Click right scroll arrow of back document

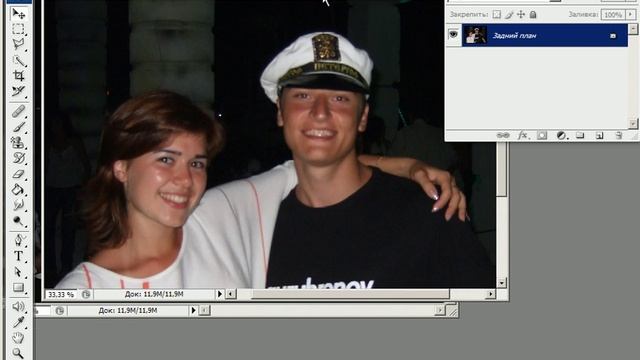(x=440, y=311)
